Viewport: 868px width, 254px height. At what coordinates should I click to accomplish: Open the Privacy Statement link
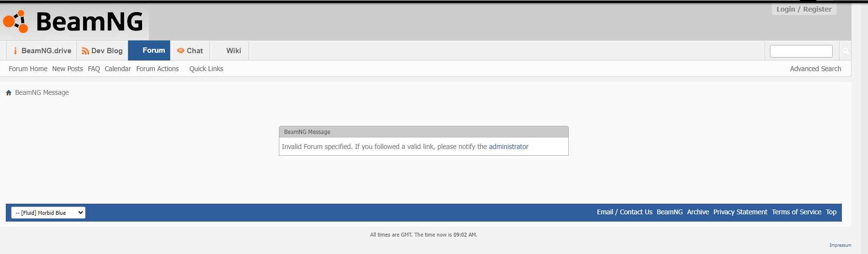click(740, 212)
